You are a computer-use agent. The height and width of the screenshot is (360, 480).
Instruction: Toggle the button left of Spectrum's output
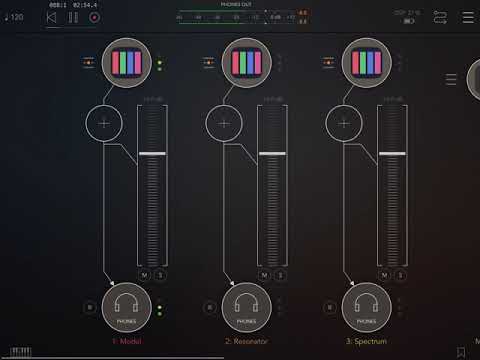point(330,307)
